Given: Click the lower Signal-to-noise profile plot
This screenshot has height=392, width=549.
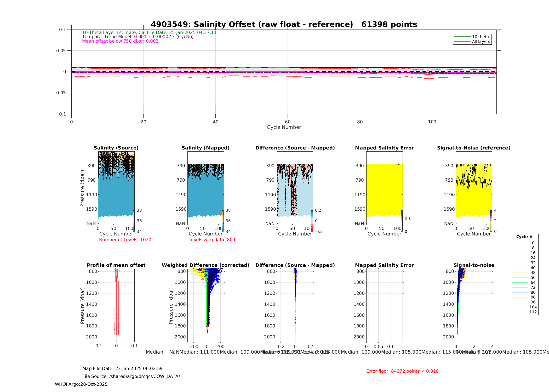Looking at the screenshot, I should pyautogui.click(x=474, y=305).
